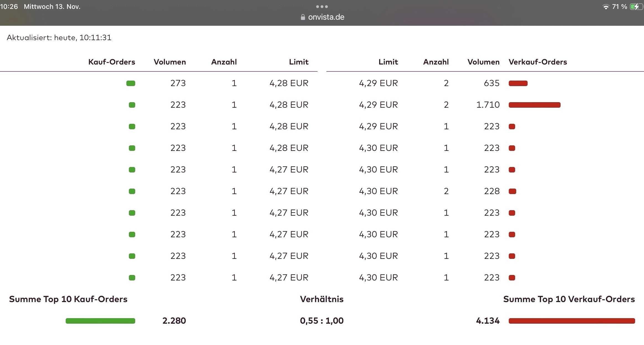Click the onvista.de address bar
The width and height of the screenshot is (644, 345).
click(x=326, y=17)
